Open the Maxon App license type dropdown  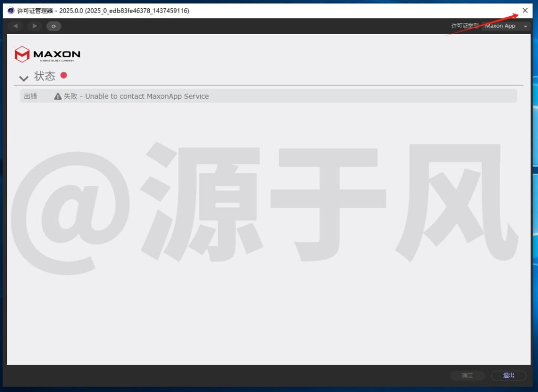point(506,26)
